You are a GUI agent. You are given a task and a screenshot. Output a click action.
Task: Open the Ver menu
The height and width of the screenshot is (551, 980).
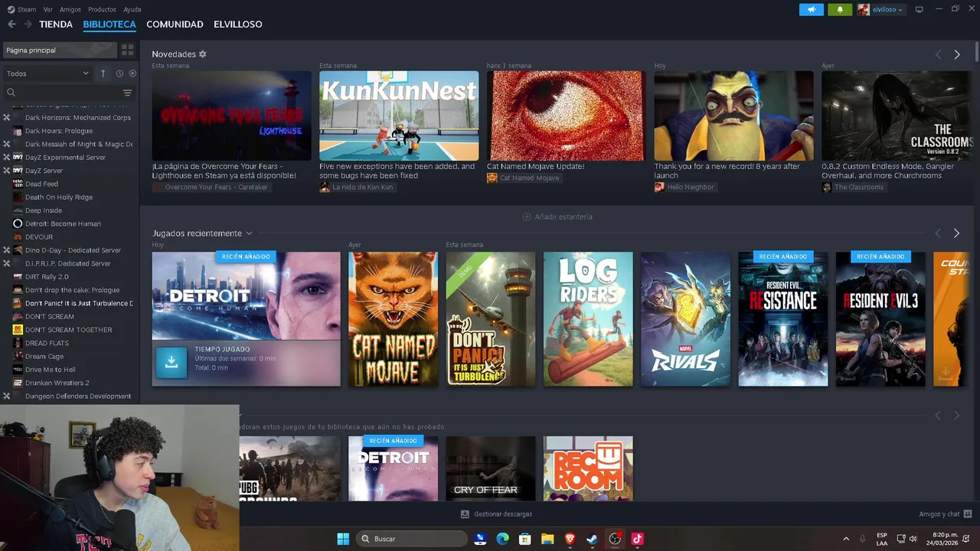(48, 9)
